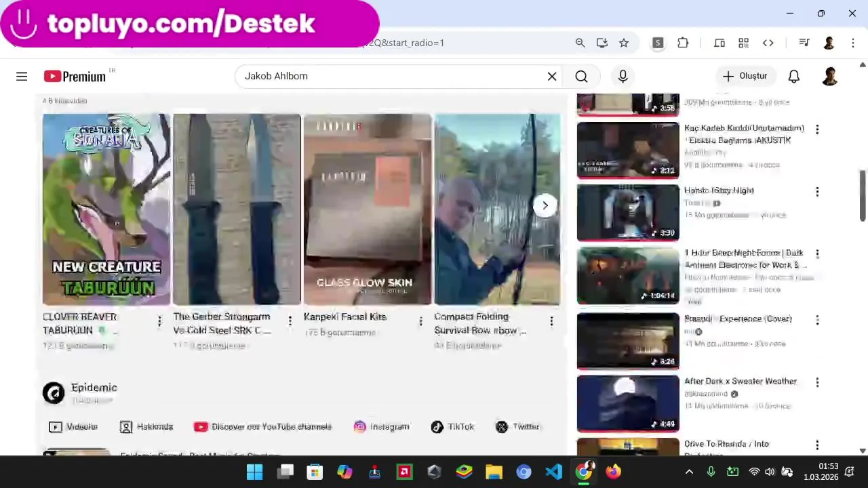Viewport: 868px width, 488px height.
Task: Open the notifications bell
Action: (794, 77)
